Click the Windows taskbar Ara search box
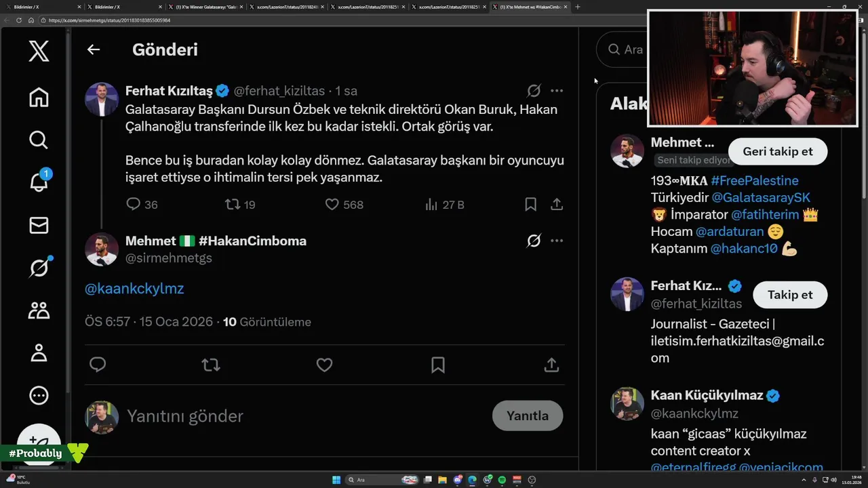The width and height of the screenshot is (868, 488). pos(382,480)
